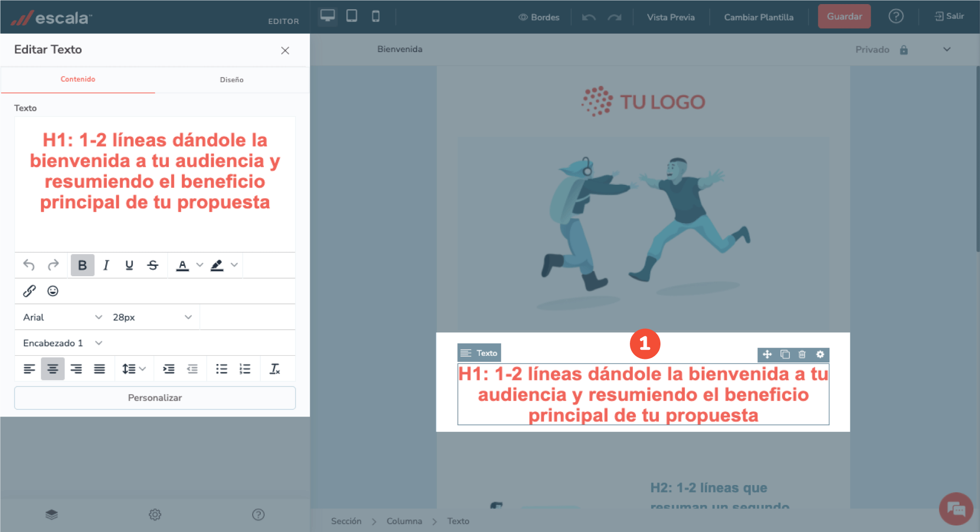Delete the selected text element
Viewport: 980px width, 532px height.
(802, 354)
